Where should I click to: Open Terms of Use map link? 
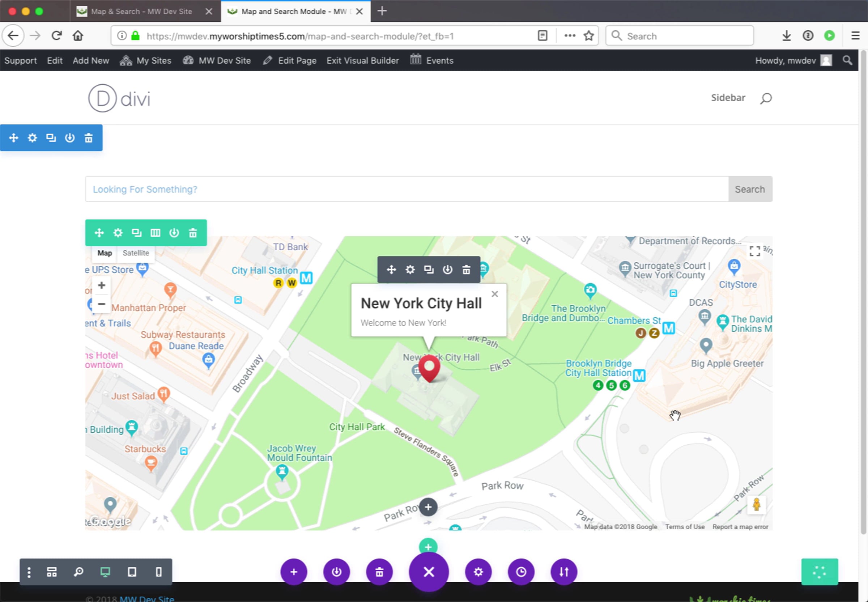[x=685, y=527]
